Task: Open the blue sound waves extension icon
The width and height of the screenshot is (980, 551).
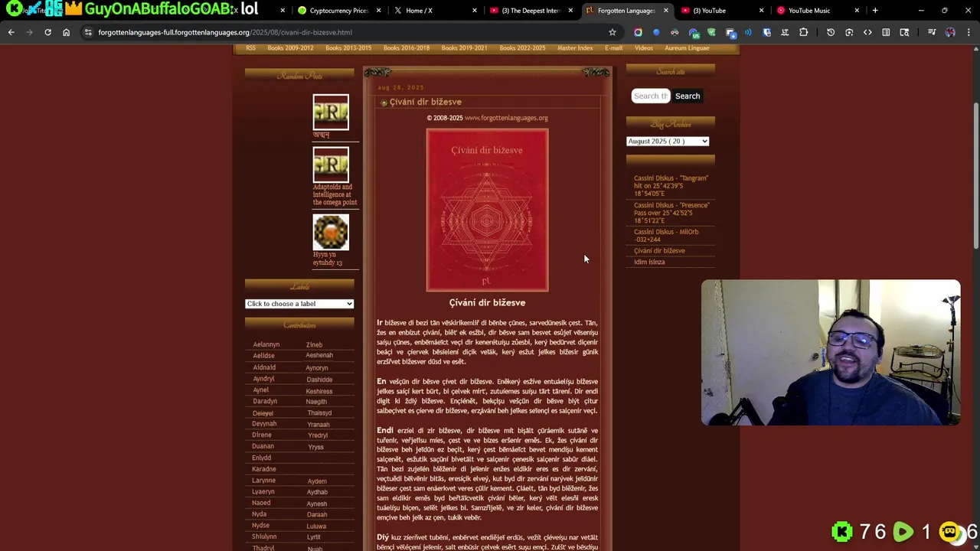Action: coord(748,32)
